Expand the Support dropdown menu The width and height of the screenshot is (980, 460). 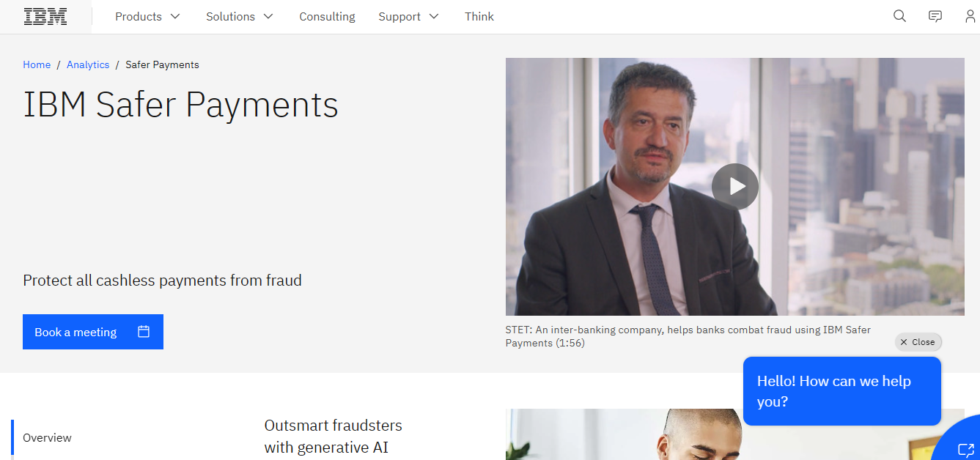click(x=408, y=16)
